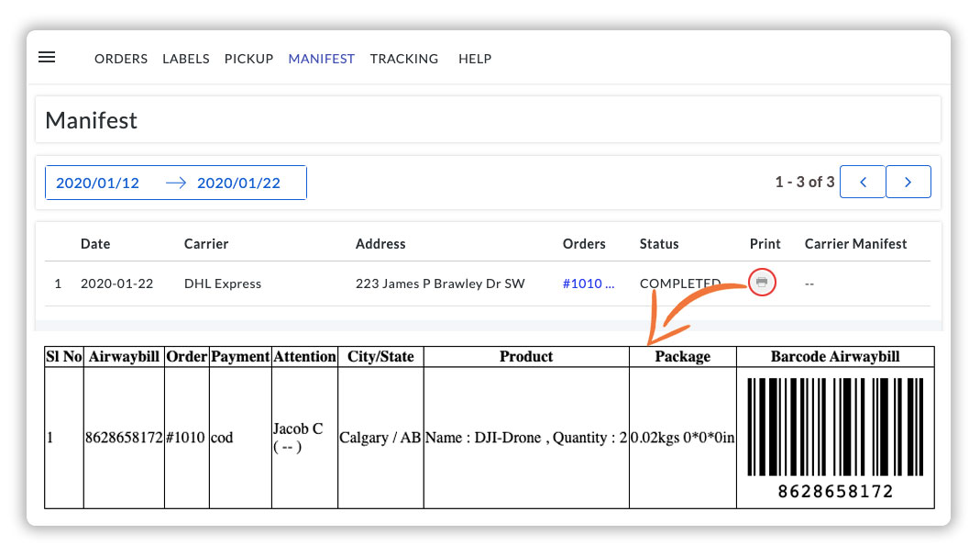The width and height of the screenshot is (980, 556).
Task: Go to the PICKUP tab
Action: [248, 59]
